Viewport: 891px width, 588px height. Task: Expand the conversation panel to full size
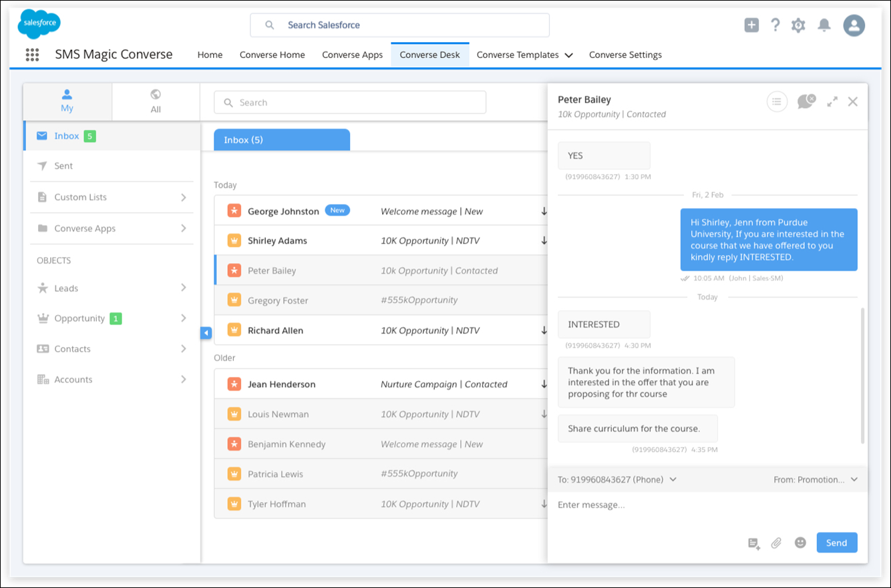click(832, 101)
